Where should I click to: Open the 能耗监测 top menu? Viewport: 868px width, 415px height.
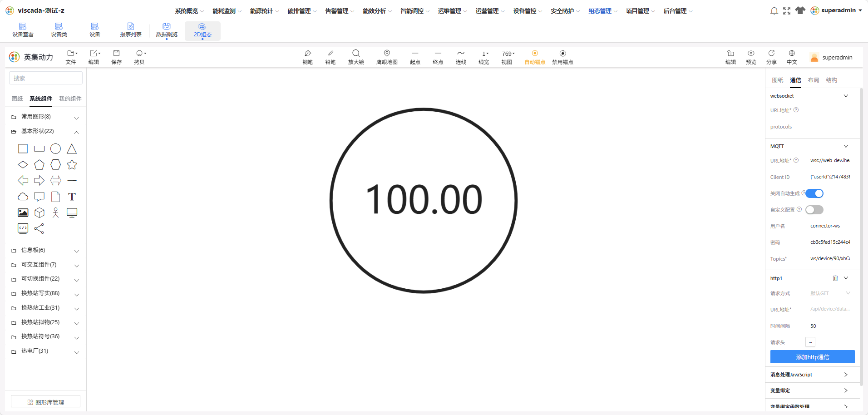pyautogui.click(x=227, y=11)
